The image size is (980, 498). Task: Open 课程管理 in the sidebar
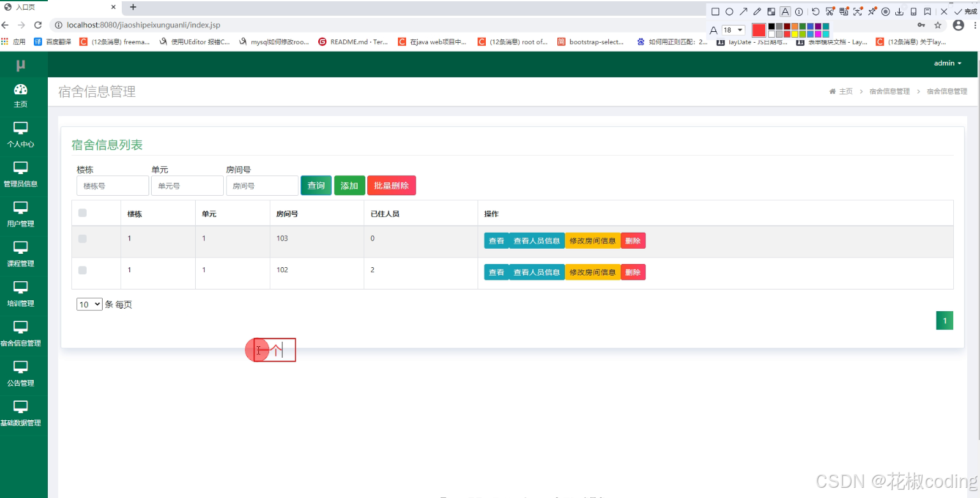pyautogui.click(x=20, y=255)
